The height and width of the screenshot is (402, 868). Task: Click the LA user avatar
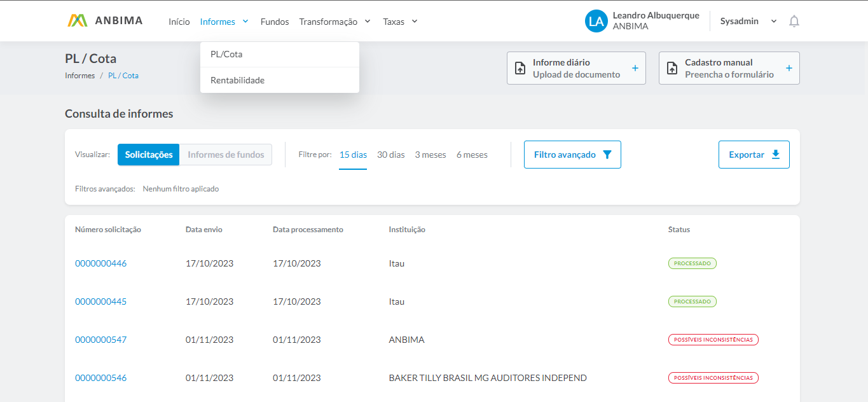point(596,21)
